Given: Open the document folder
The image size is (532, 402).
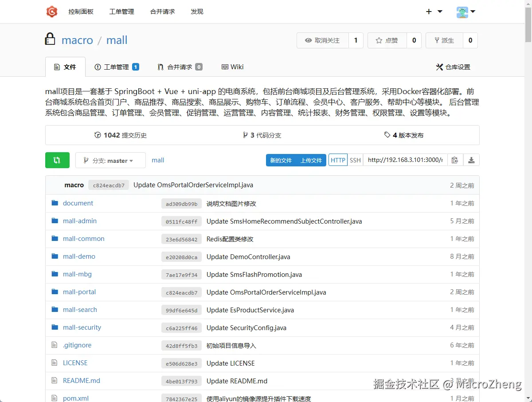Looking at the screenshot, I should point(78,203).
